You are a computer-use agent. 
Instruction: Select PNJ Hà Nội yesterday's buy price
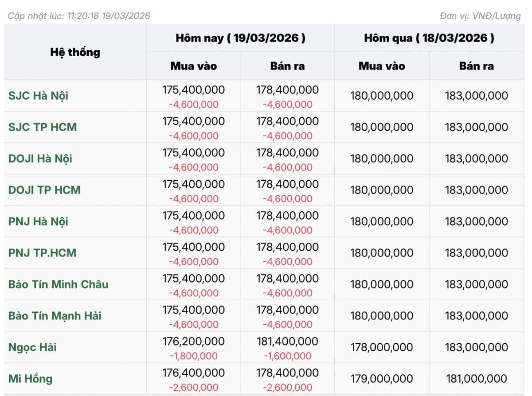pyautogui.click(x=382, y=221)
